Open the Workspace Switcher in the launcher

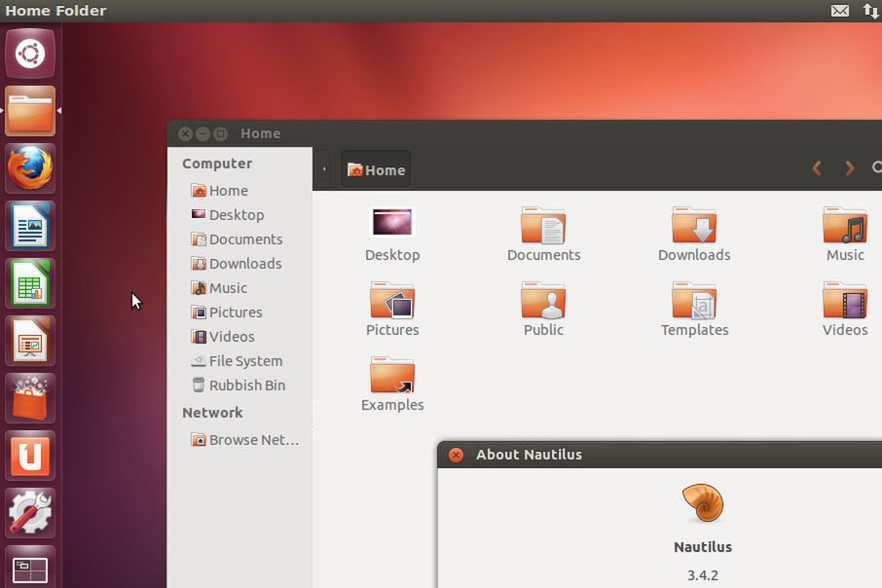(30, 568)
